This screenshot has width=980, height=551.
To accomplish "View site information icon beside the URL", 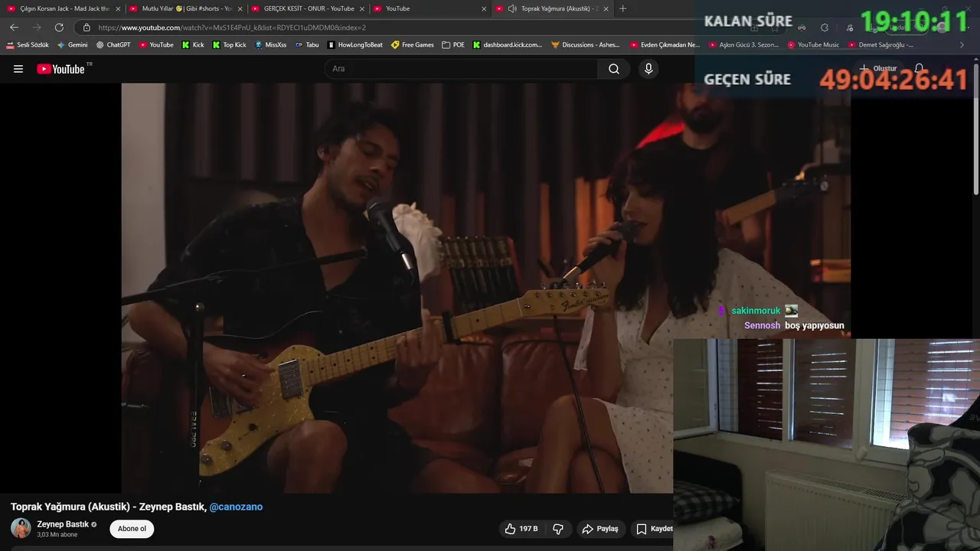I will point(87,28).
